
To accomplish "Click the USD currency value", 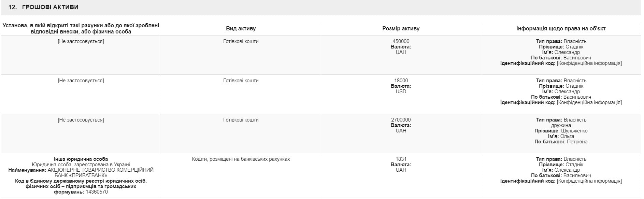I will [x=401, y=91].
